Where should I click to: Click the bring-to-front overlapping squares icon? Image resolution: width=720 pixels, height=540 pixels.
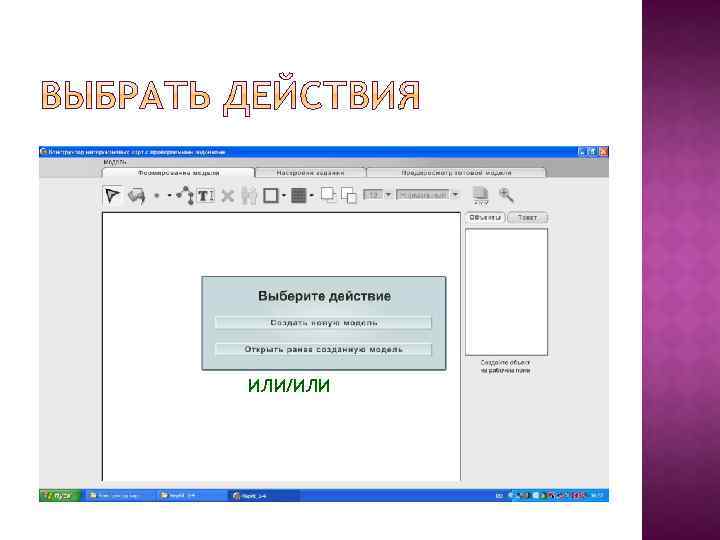click(x=328, y=195)
